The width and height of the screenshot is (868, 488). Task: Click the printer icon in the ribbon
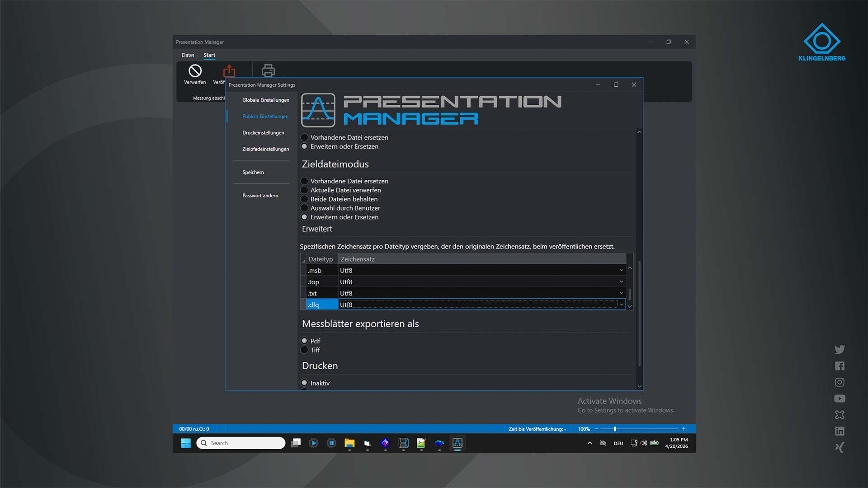(268, 71)
